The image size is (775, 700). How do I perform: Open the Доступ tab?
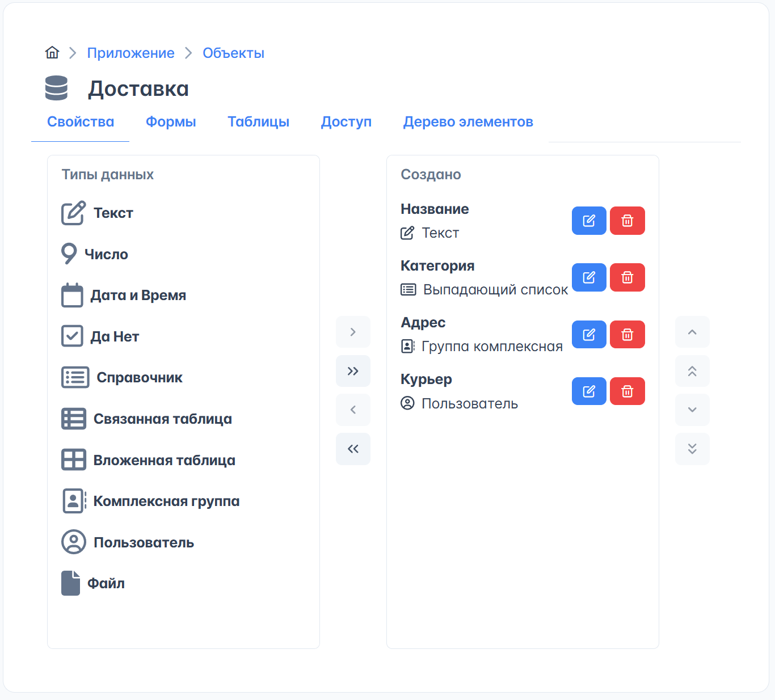pos(346,122)
